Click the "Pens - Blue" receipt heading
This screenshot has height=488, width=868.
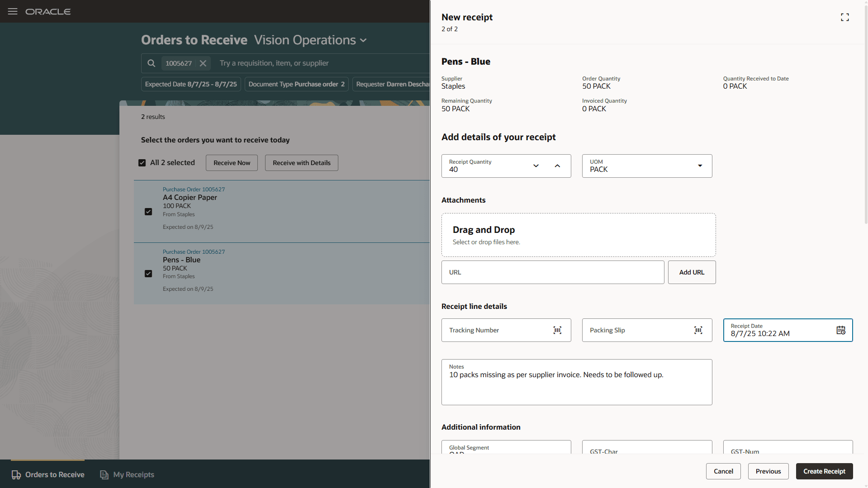point(466,62)
